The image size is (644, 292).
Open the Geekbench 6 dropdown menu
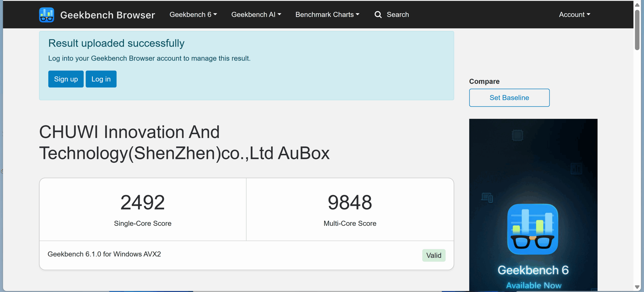click(193, 15)
